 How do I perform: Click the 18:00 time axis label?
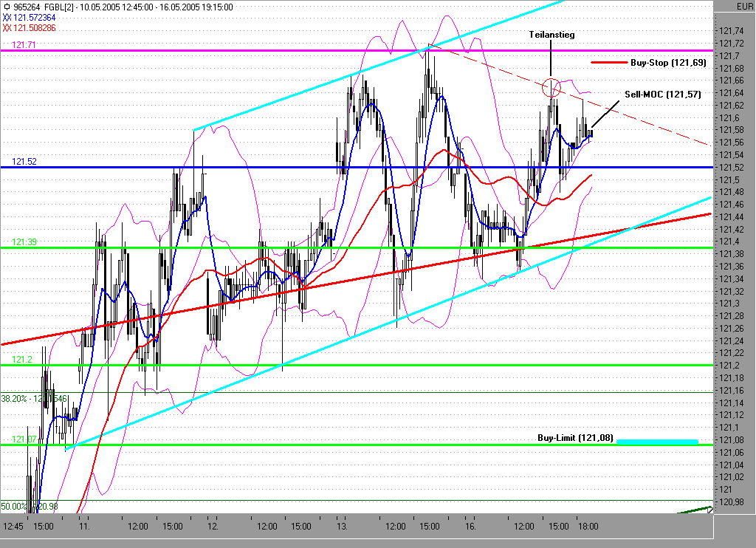pyautogui.click(x=588, y=527)
